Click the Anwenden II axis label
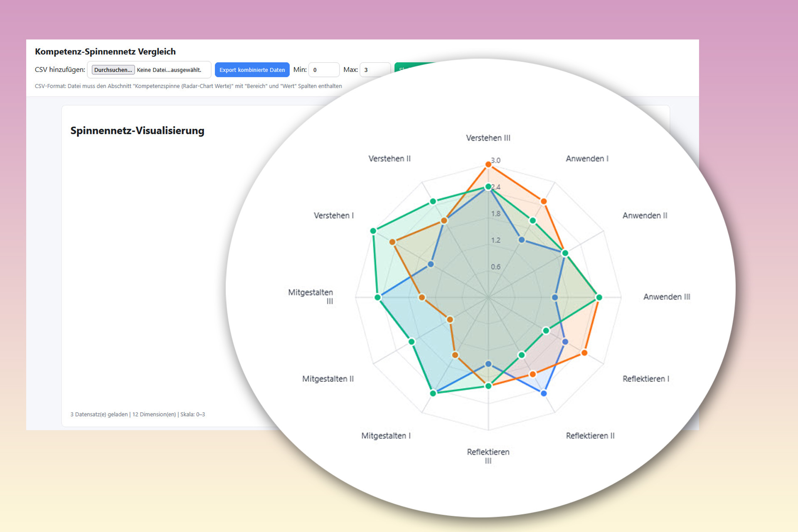Viewport: 798px width, 532px height. 645,215
